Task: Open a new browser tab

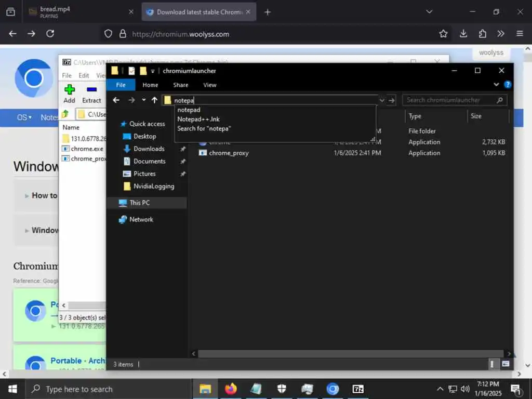Action: coord(268,12)
